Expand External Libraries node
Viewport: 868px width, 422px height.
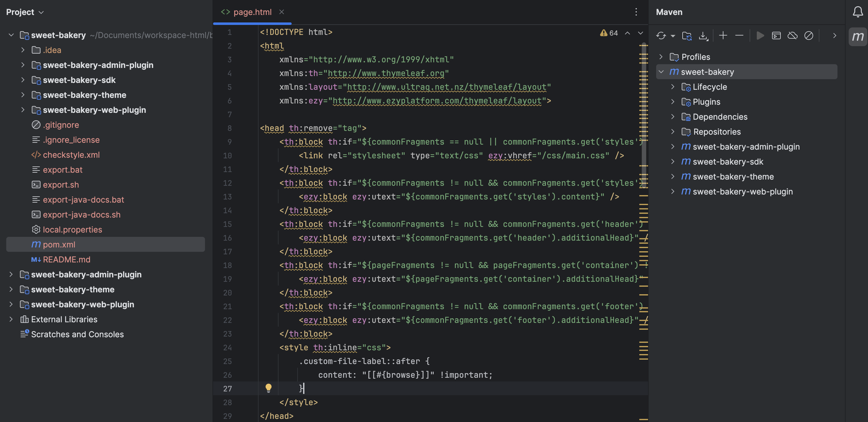[x=11, y=319]
